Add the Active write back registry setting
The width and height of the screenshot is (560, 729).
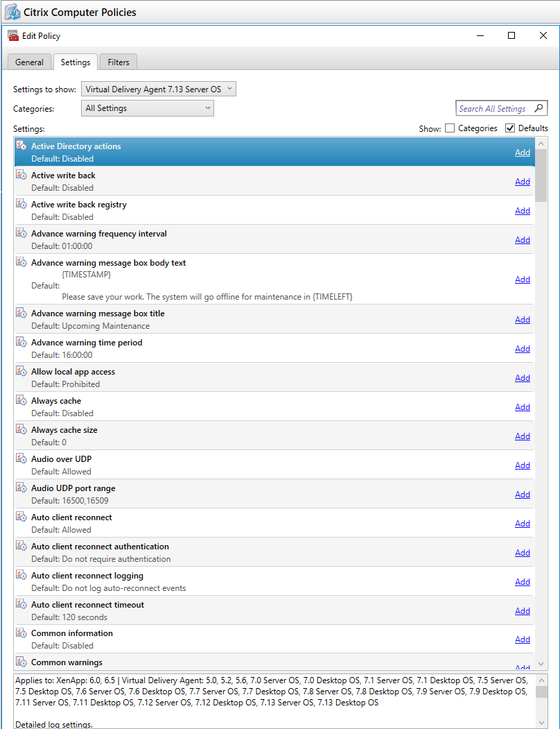tap(523, 211)
